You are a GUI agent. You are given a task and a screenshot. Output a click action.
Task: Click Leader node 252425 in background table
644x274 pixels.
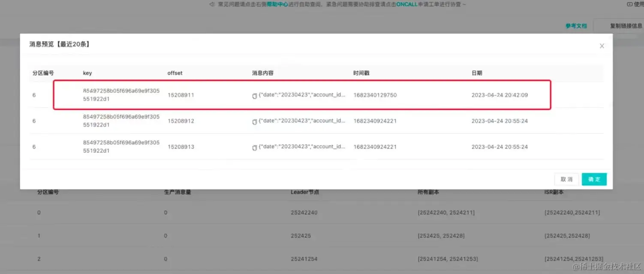(x=301, y=236)
